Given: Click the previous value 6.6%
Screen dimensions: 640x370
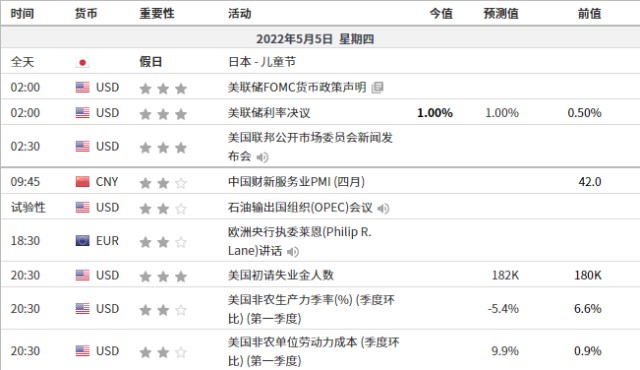Looking at the screenshot, I should pos(587,309).
